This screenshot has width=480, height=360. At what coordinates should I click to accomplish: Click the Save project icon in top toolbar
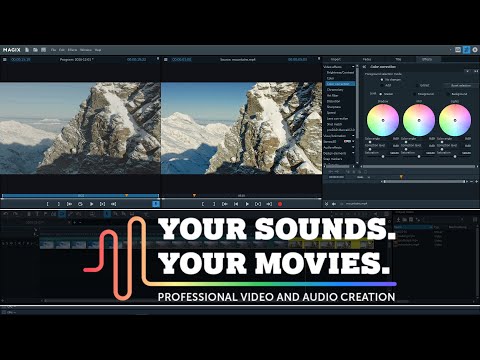[44, 50]
